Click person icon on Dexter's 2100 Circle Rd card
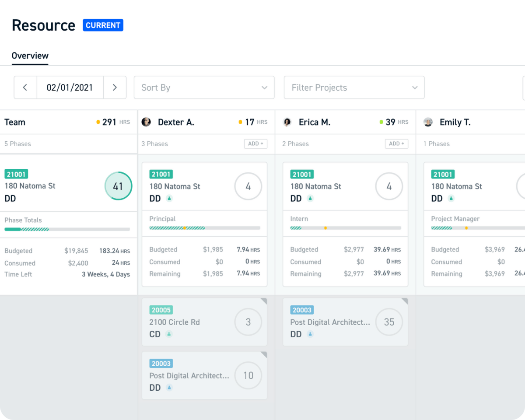This screenshot has width=525, height=420. [x=169, y=334]
